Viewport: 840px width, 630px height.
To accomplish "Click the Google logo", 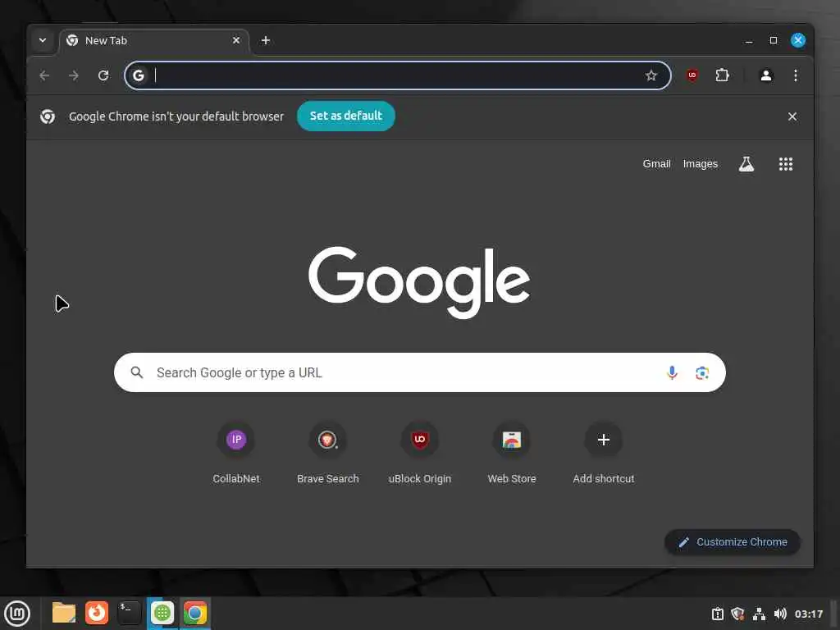I will coord(419,281).
